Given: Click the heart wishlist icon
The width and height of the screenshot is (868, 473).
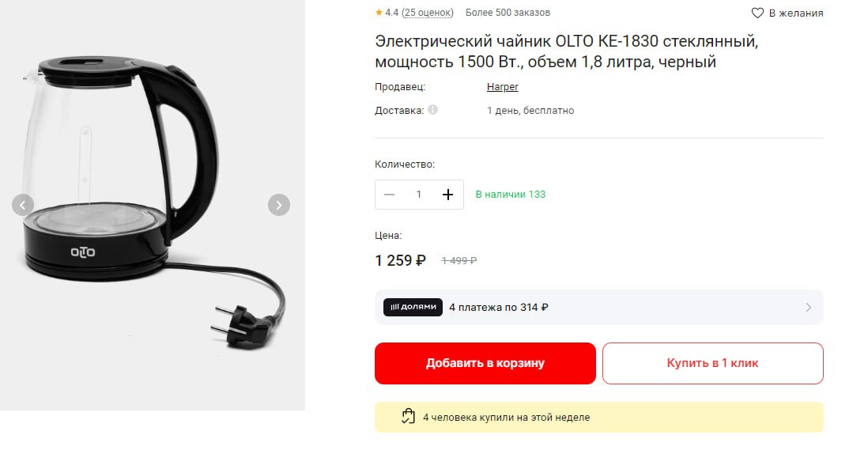Looking at the screenshot, I should [x=757, y=13].
